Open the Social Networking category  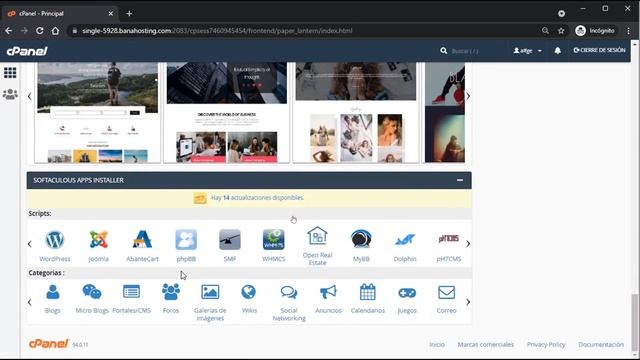pyautogui.click(x=289, y=302)
